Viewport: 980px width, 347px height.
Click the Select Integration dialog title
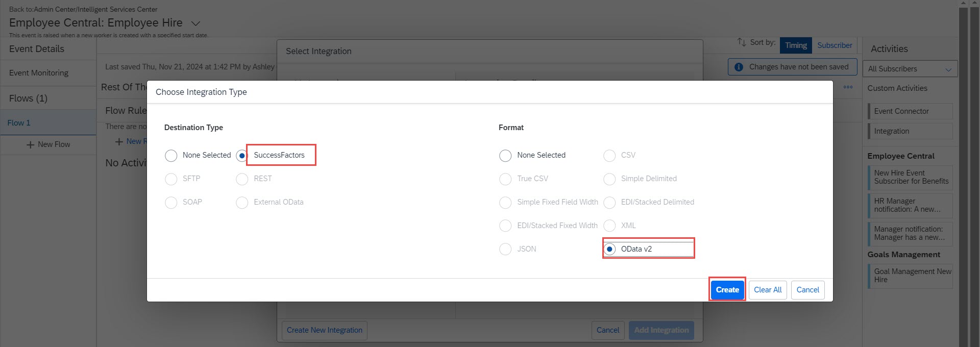[x=318, y=51]
